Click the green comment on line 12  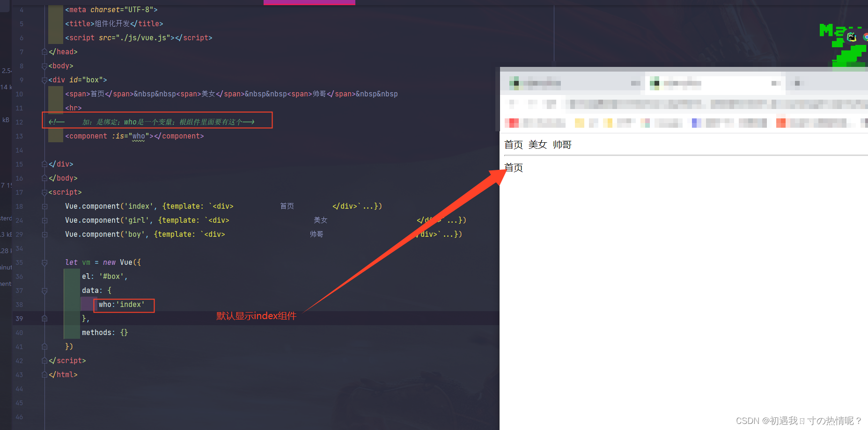tap(152, 122)
